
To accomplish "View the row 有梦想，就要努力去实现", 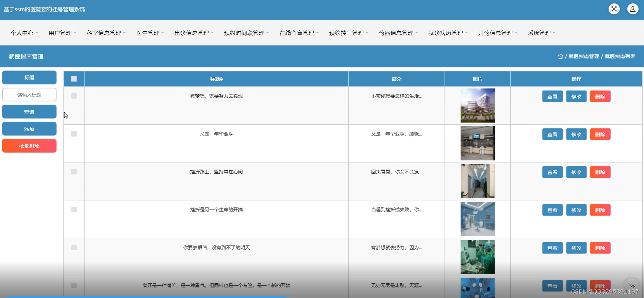I will (552, 96).
